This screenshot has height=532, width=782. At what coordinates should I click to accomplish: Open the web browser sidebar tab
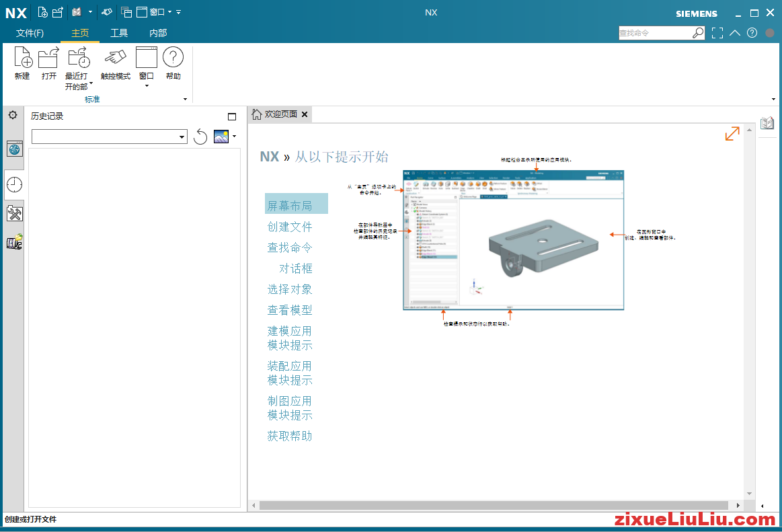(x=14, y=149)
